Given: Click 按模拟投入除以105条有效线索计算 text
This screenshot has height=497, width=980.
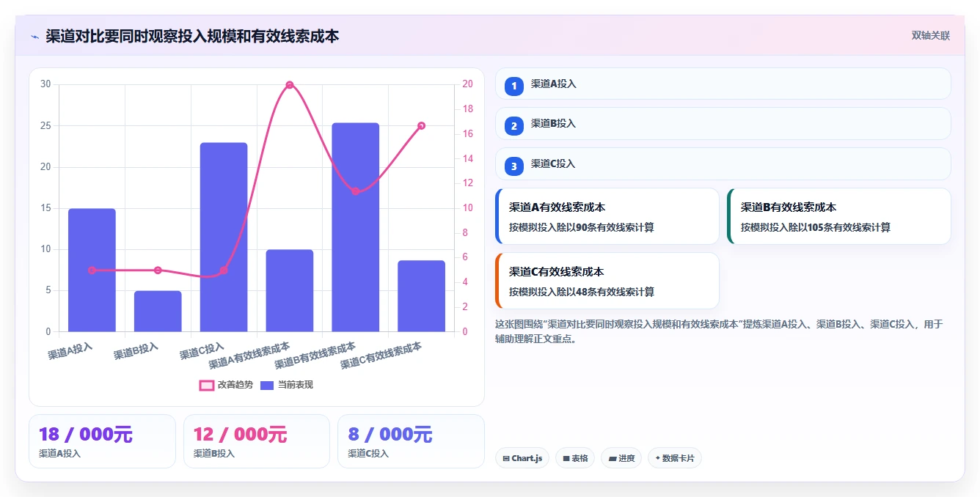Looking at the screenshot, I should (816, 228).
